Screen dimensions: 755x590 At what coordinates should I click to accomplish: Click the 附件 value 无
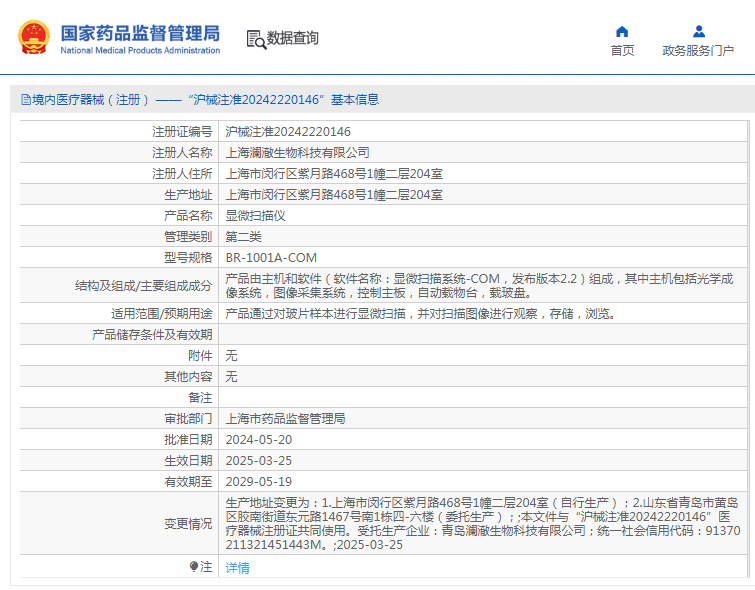click(x=232, y=355)
